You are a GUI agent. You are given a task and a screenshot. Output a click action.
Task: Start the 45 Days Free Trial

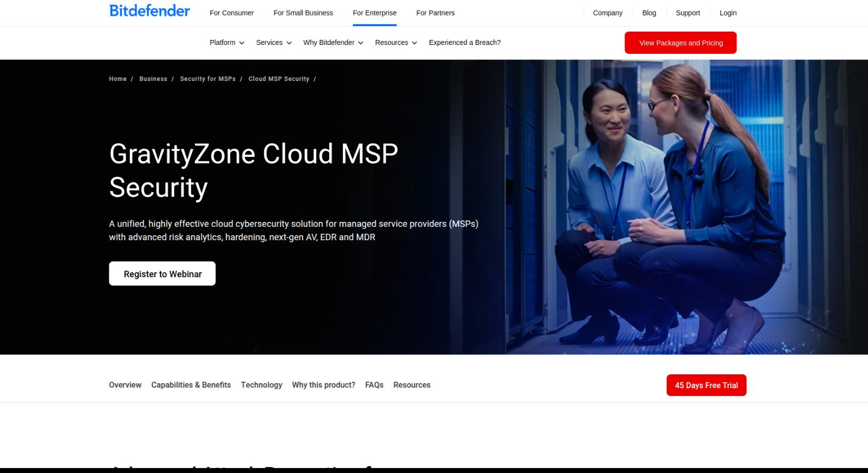[706, 385]
